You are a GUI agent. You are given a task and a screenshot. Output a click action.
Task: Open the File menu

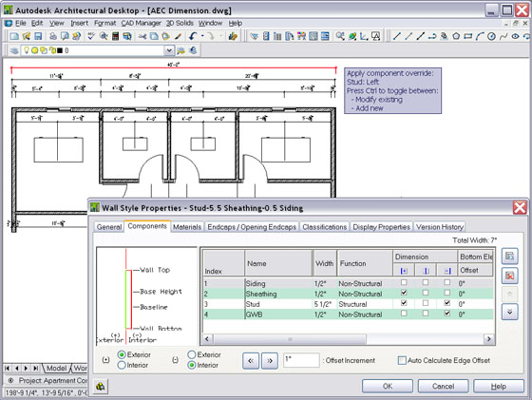(21, 23)
